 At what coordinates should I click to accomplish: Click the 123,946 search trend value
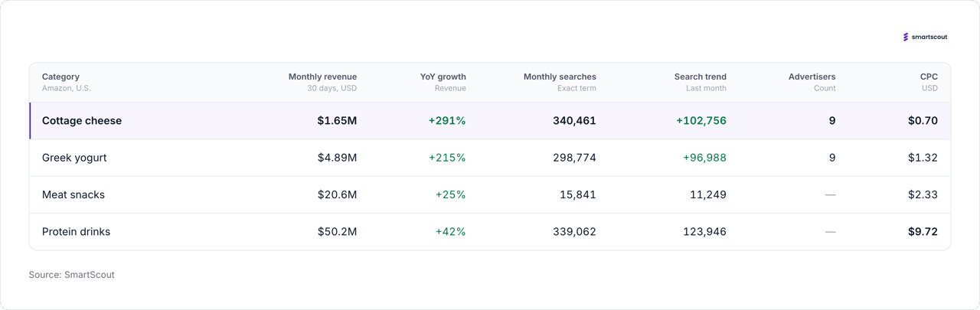(x=705, y=231)
